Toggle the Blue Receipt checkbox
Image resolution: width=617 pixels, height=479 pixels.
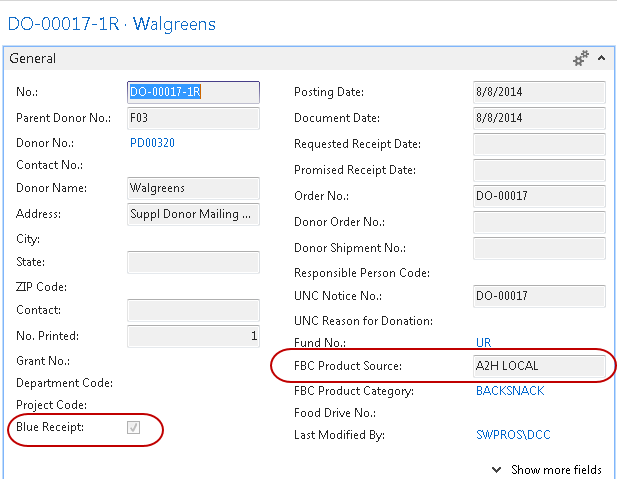[134, 428]
